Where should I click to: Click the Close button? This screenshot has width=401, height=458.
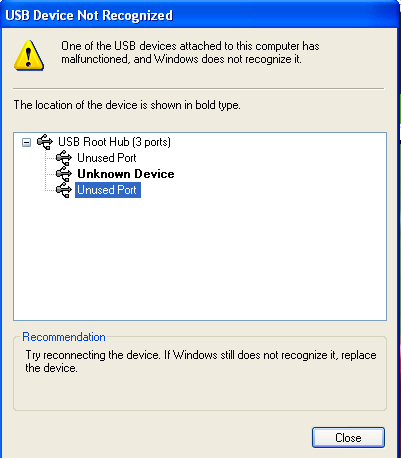(348, 437)
